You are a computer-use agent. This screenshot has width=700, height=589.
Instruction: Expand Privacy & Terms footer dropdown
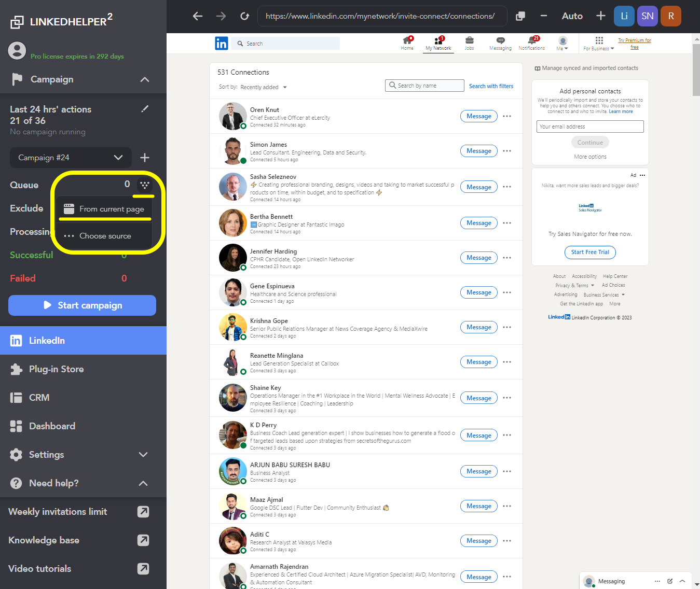(575, 286)
